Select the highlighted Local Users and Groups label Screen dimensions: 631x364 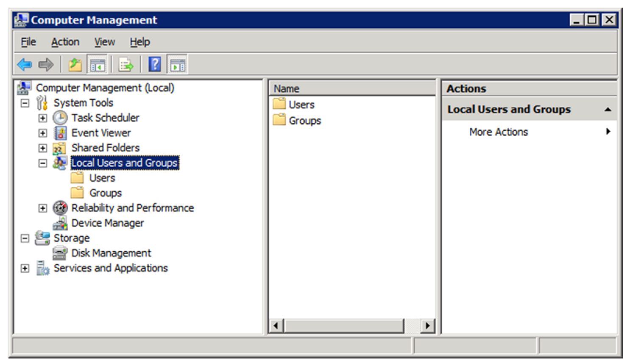[x=125, y=163]
